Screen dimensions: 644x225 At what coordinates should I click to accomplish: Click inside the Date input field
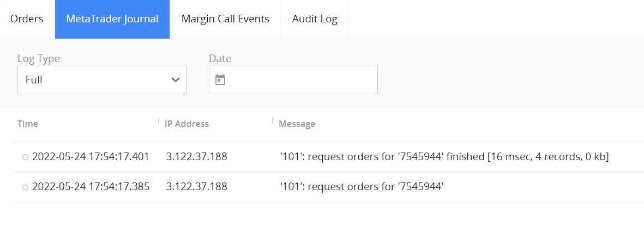point(300,80)
